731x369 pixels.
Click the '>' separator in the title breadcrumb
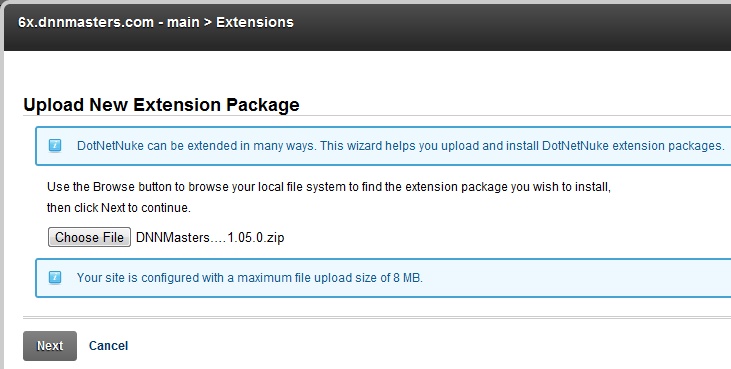click(207, 22)
